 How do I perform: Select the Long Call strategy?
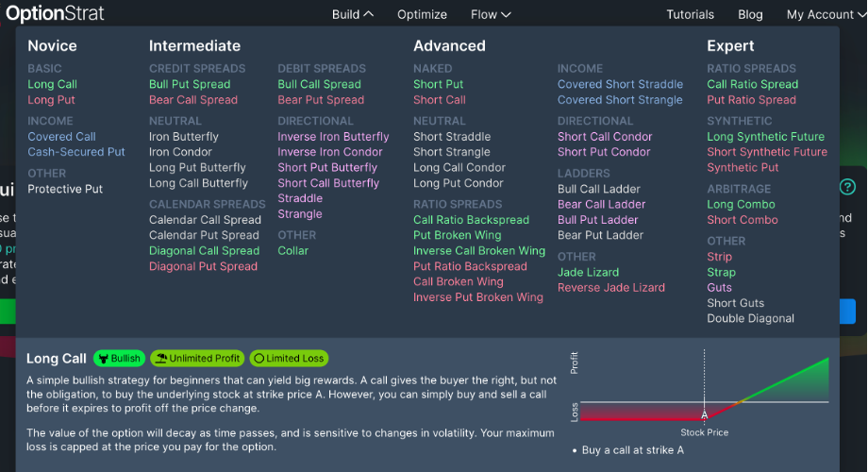pos(53,84)
